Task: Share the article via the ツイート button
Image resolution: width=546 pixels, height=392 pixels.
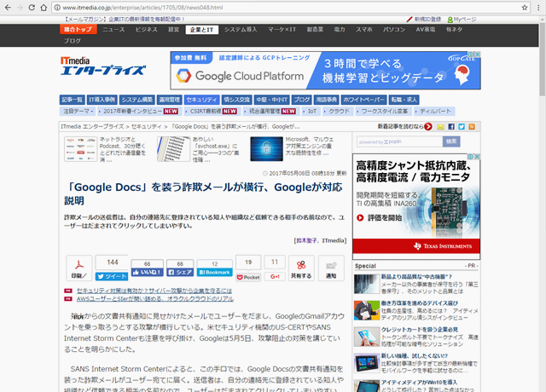Action: tap(112, 276)
